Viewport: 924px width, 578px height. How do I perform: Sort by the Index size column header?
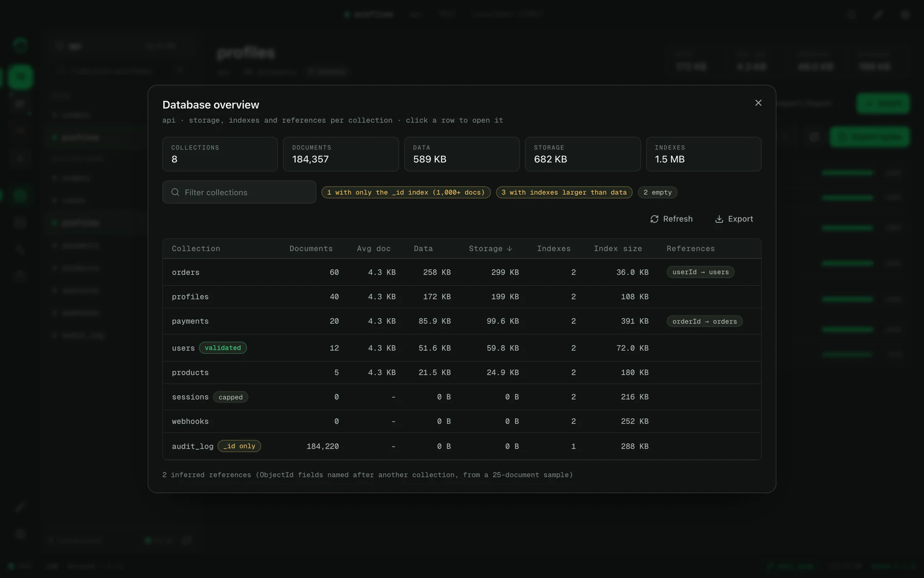pos(618,249)
